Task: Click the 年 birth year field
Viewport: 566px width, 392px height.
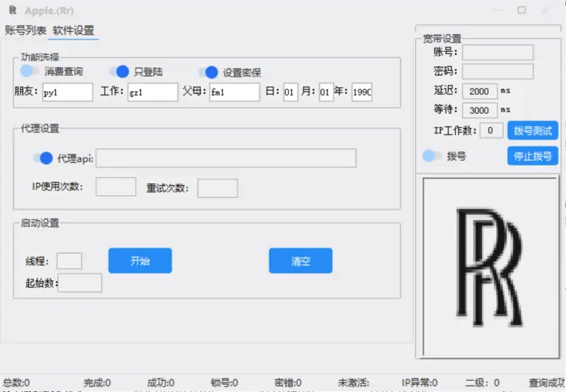Action: (362, 92)
